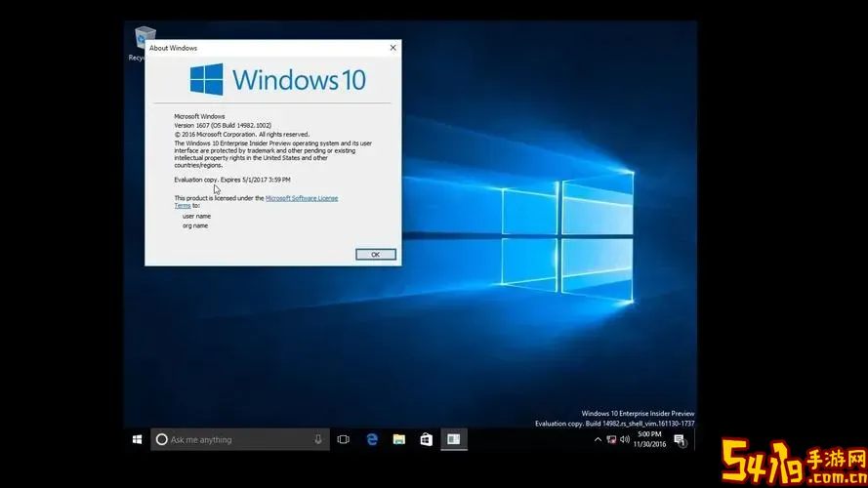This screenshot has height=488, width=868.
Task: Click the 'Microsoft Windows' heading line
Action: coord(199,117)
